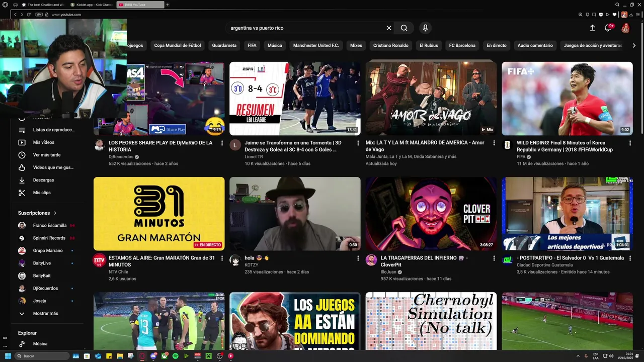644x362 pixels.
Task: Select the Audio comentario chip
Action: (535, 45)
